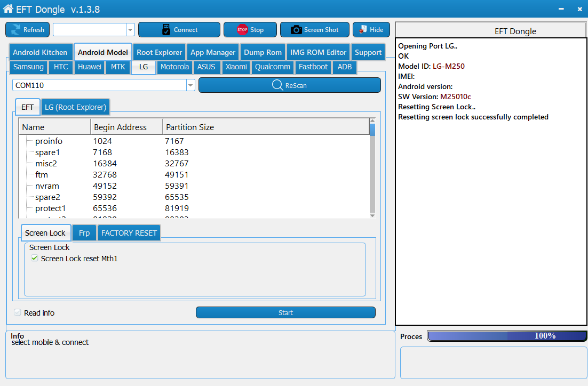
Task: Click the USB dongle icon on Connect
Action: tap(166, 30)
